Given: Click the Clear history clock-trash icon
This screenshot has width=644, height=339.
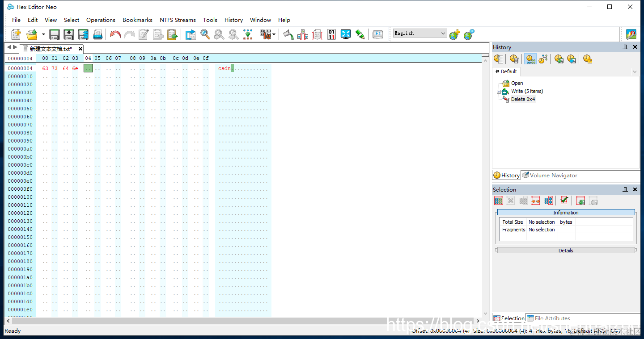Looking at the screenshot, I should [x=514, y=59].
